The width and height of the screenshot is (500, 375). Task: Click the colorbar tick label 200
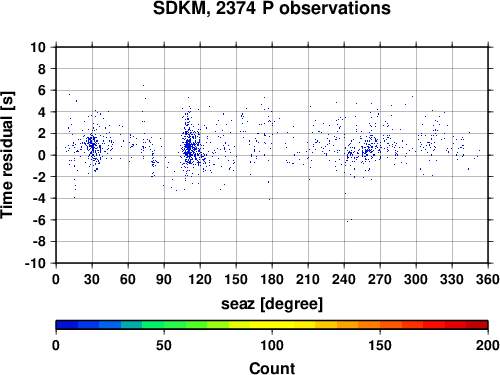(x=488, y=345)
